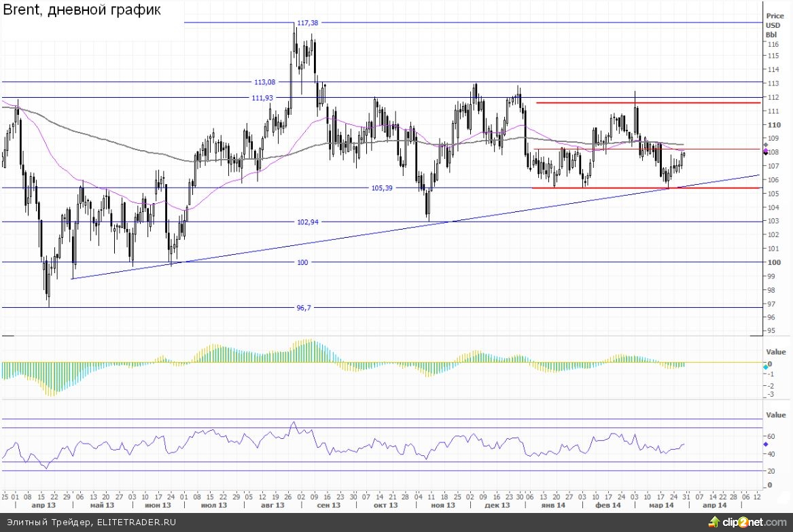
Task: Select the 113,08 level label
Action: 264,82
